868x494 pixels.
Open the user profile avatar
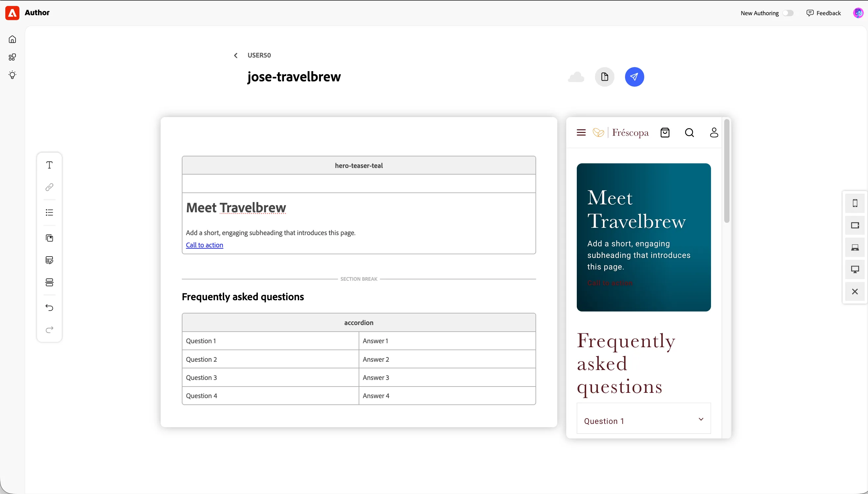[858, 13]
